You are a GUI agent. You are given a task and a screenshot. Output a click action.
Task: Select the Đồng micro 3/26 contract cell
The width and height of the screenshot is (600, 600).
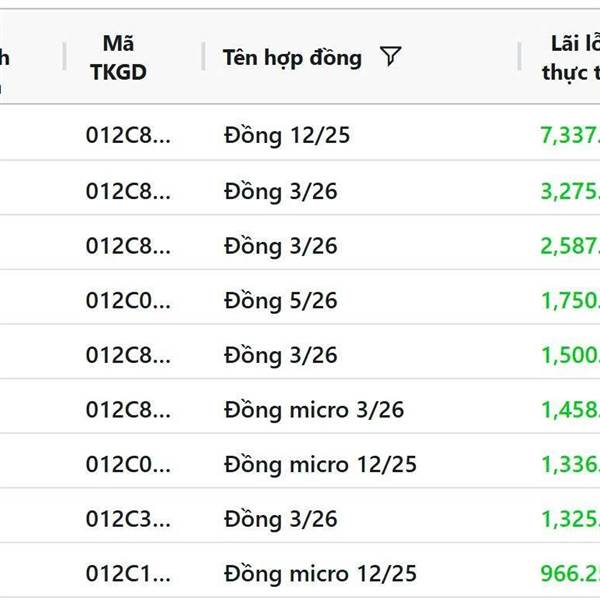pos(314,410)
